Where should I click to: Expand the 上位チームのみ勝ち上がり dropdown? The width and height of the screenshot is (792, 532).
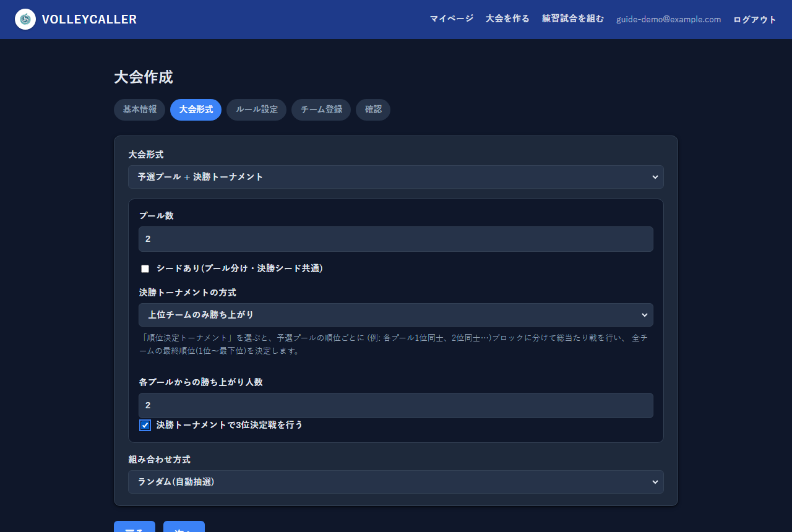(396, 315)
